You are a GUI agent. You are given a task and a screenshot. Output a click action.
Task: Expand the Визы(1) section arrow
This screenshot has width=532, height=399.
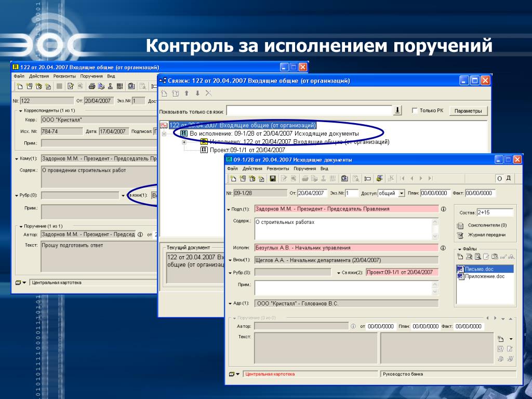[230, 261]
